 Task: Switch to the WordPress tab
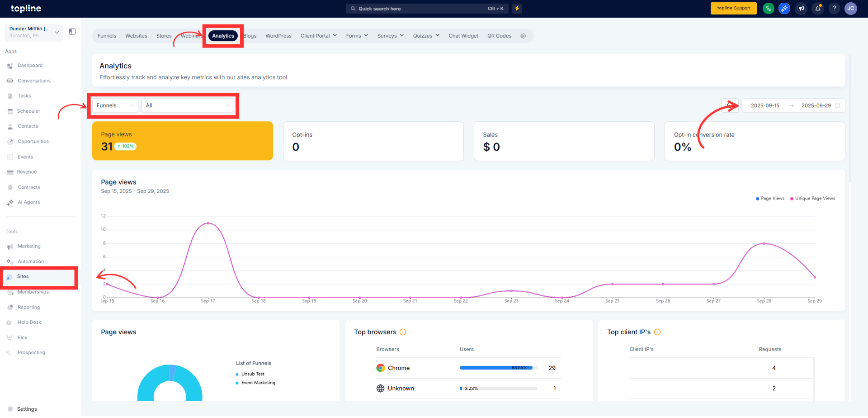coord(278,36)
